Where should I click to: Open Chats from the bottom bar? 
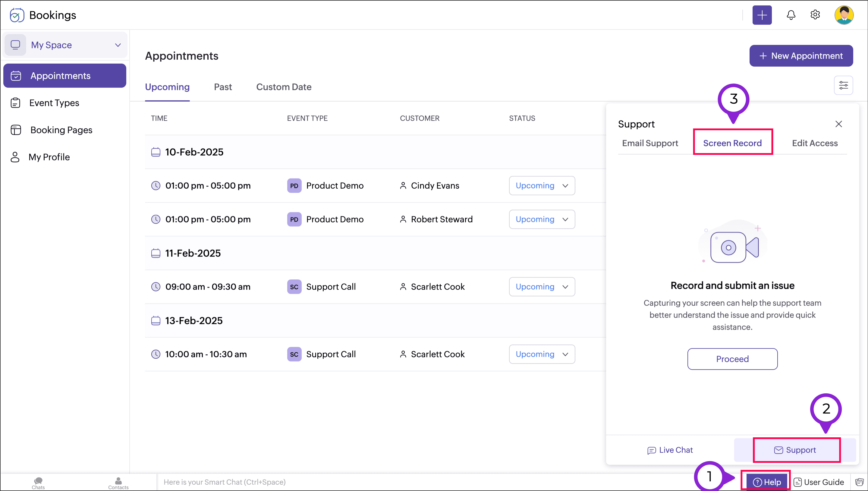tap(38, 483)
